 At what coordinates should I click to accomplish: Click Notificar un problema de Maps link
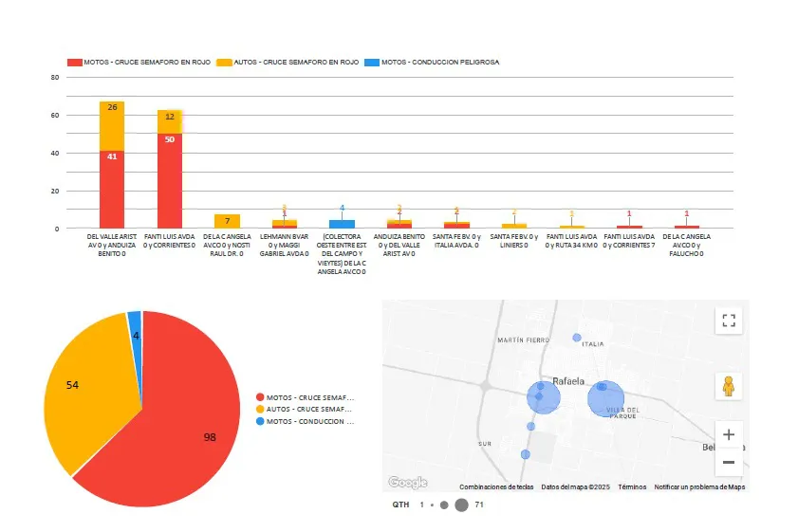(699, 486)
